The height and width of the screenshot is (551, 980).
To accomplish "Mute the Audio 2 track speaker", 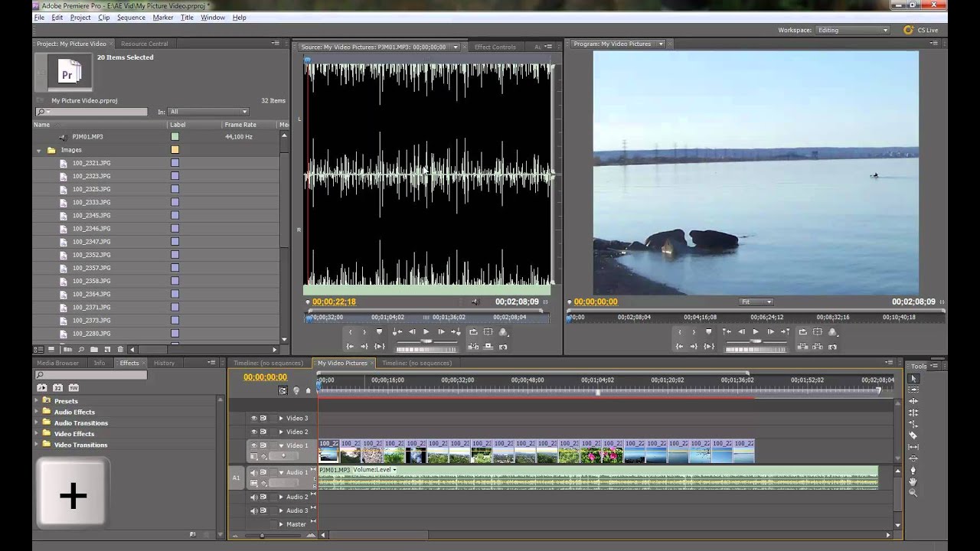I will click(x=254, y=497).
